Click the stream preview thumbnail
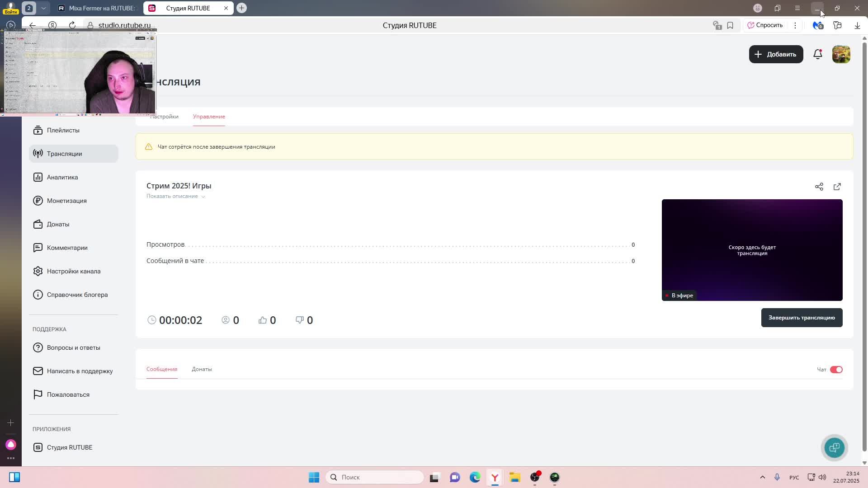The width and height of the screenshot is (868, 488). (x=751, y=250)
